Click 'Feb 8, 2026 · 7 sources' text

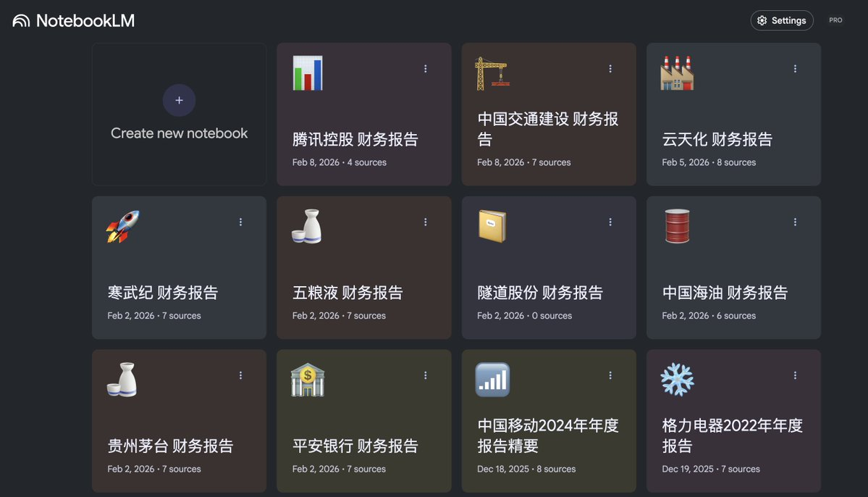point(523,162)
